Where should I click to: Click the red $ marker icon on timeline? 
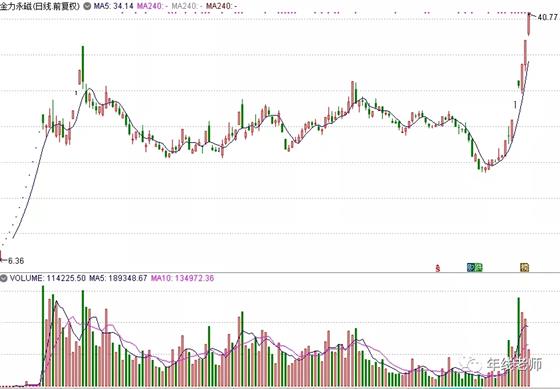[438, 268]
